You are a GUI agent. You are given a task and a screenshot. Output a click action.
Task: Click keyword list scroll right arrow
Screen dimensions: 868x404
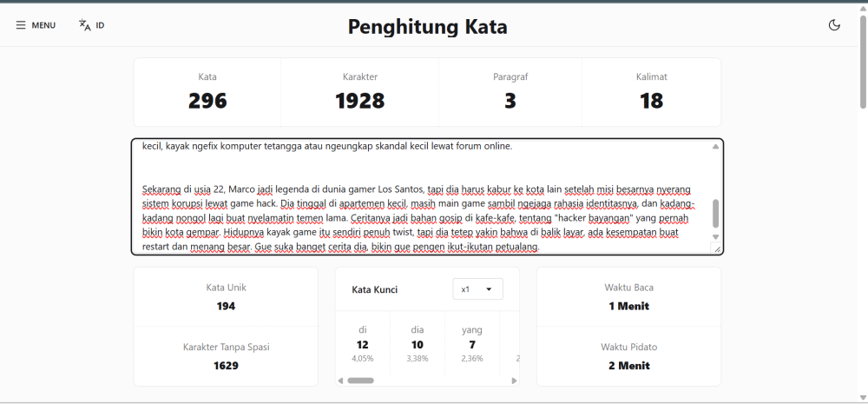coord(514,381)
